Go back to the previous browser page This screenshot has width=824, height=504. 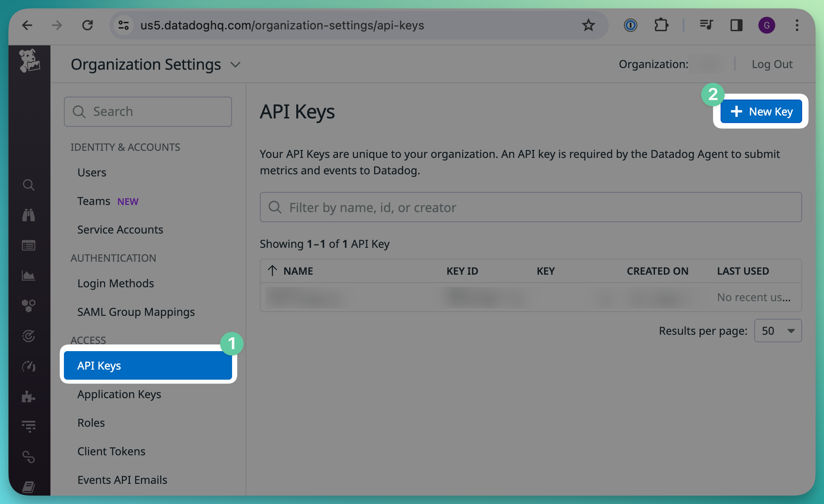(x=27, y=25)
